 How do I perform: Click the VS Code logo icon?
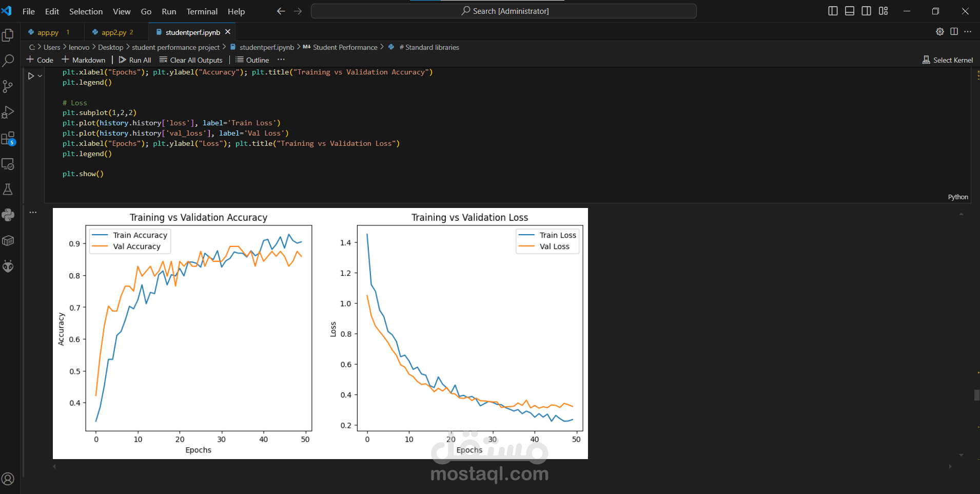pyautogui.click(x=7, y=11)
